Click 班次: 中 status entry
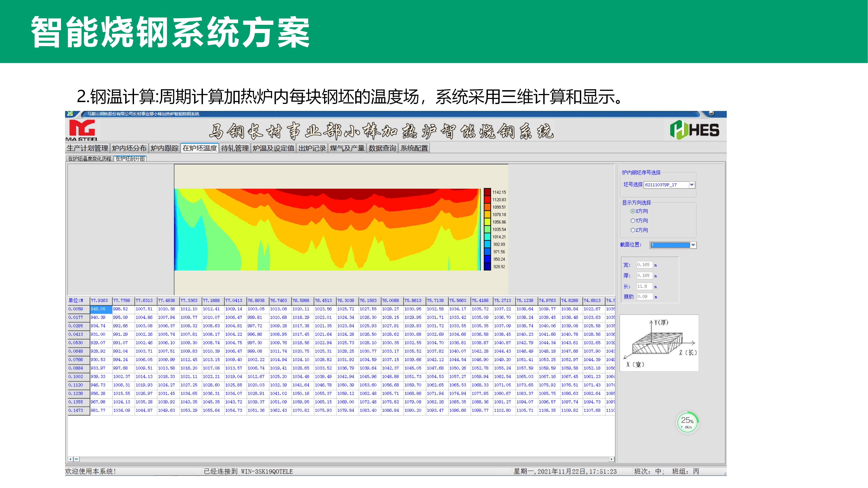 [x=649, y=472]
